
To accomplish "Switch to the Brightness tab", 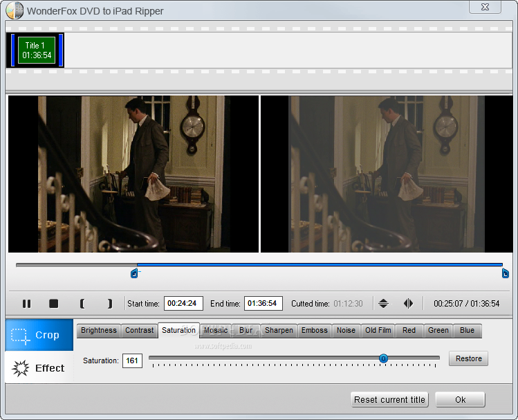I will (99, 331).
